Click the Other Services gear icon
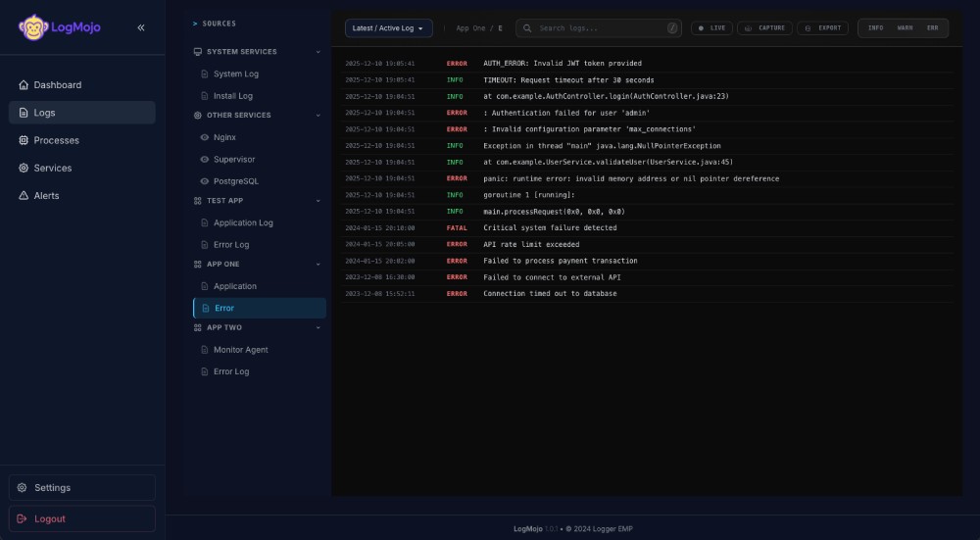This screenshot has height=540, width=980. click(198, 116)
